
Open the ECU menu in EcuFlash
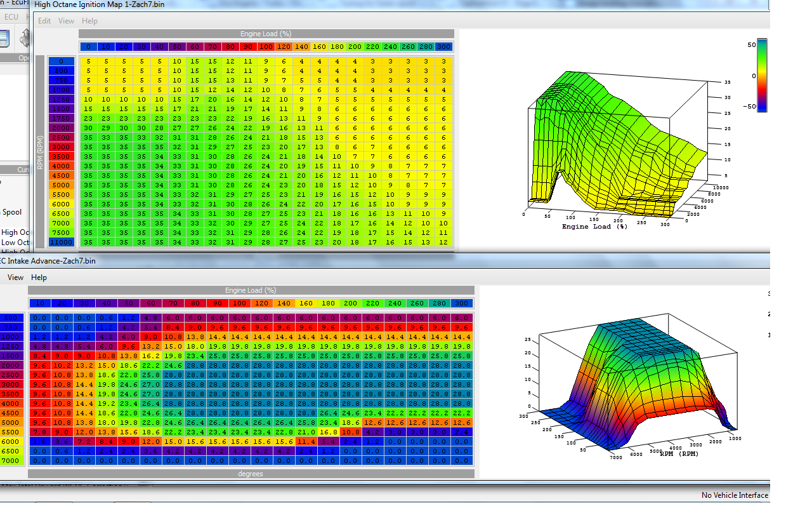[11, 17]
